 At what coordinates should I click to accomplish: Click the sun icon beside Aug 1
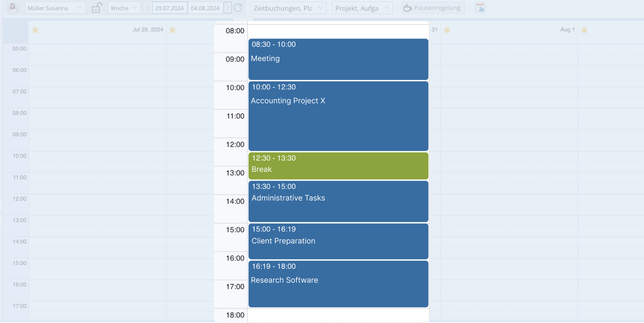tap(584, 30)
